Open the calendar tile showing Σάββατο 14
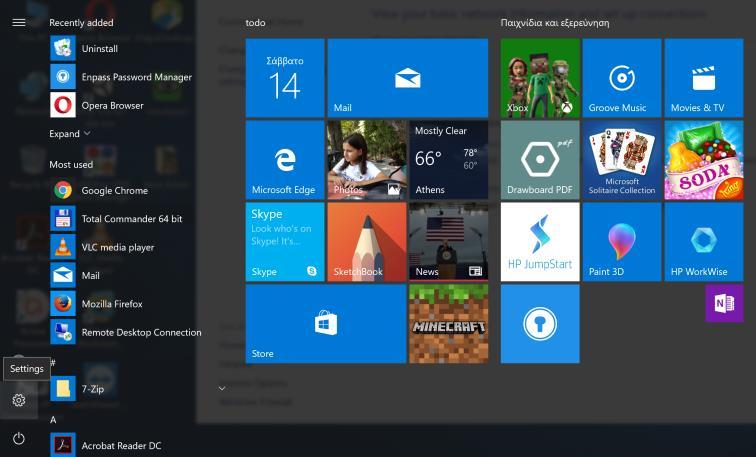 [x=285, y=78]
